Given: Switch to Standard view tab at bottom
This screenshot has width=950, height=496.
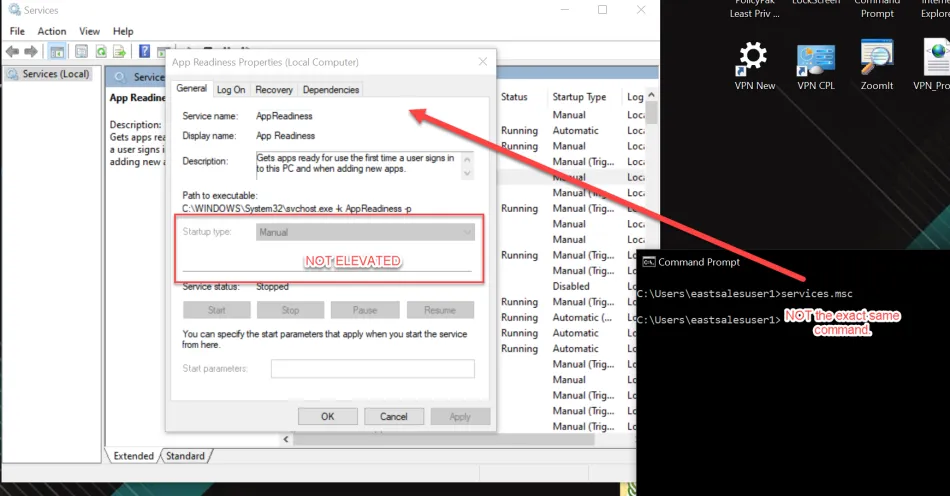Looking at the screenshot, I should 185,456.
